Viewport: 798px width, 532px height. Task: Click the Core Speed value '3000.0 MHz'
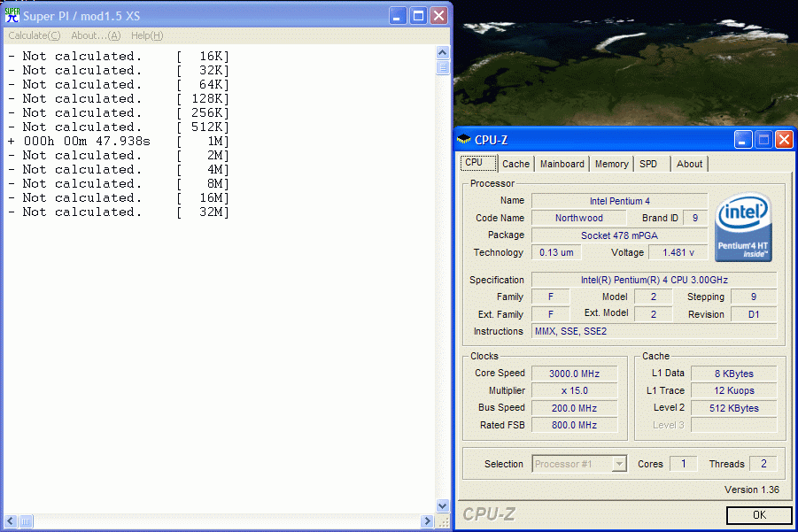(574, 374)
